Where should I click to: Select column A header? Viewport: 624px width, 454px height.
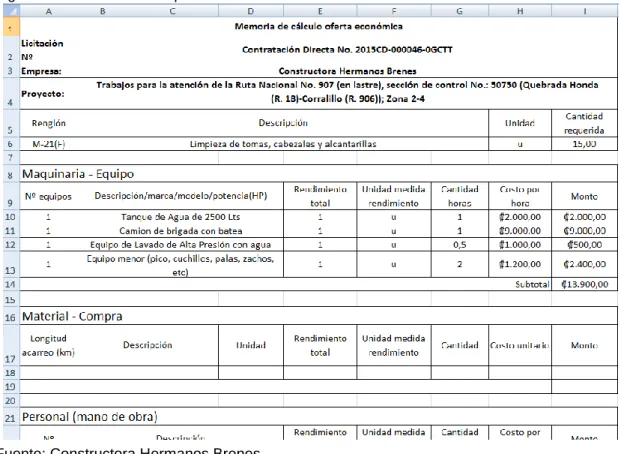tap(49, 11)
